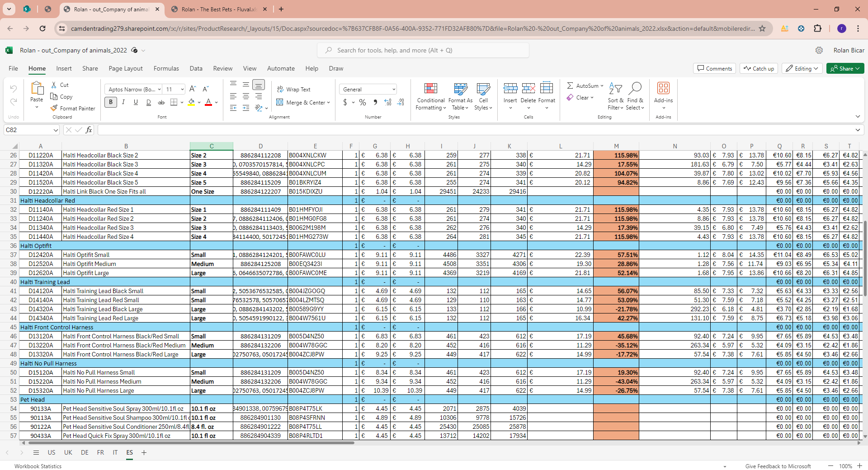Toggle Italic formatting
The height and width of the screenshot is (470, 868).
tap(123, 103)
